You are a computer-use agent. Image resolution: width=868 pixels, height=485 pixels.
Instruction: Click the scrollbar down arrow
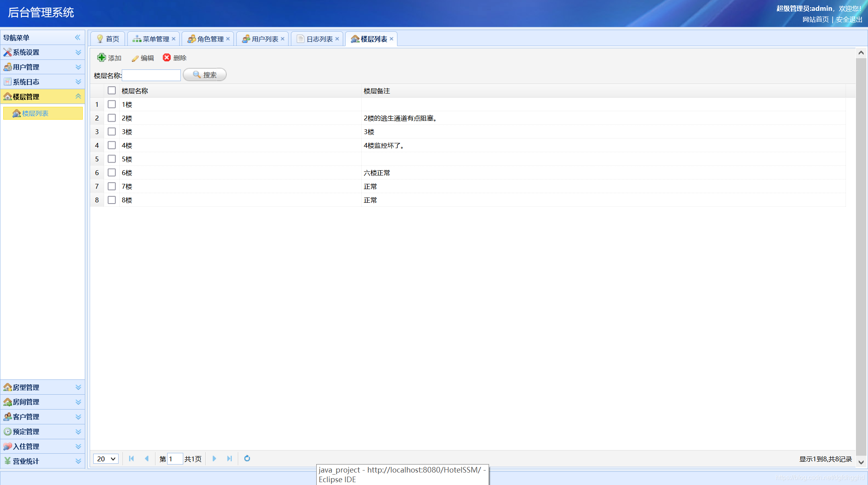coord(861,462)
